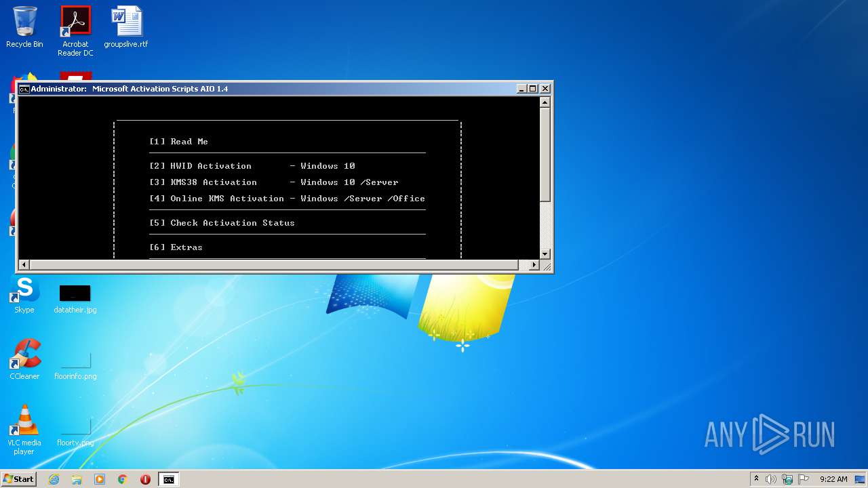Open Acrobat Reader DC shortcut

75,31
